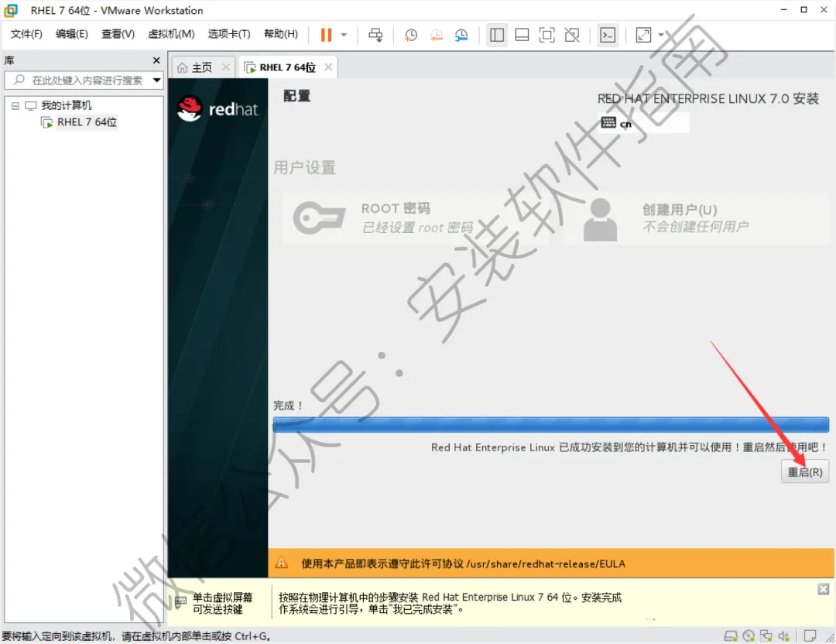Open the 选项卡(T) menu

pyautogui.click(x=228, y=34)
